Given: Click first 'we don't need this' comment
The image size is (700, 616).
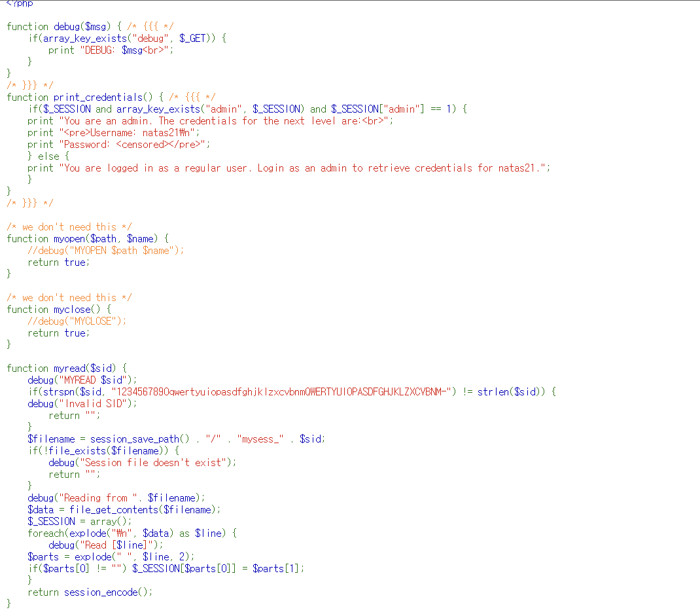Looking at the screenshot, I should click(x=69, y=227).
